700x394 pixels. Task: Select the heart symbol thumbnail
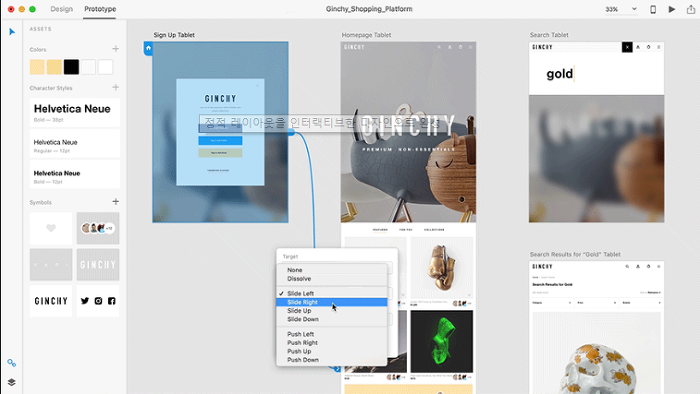tap(51, 228)
